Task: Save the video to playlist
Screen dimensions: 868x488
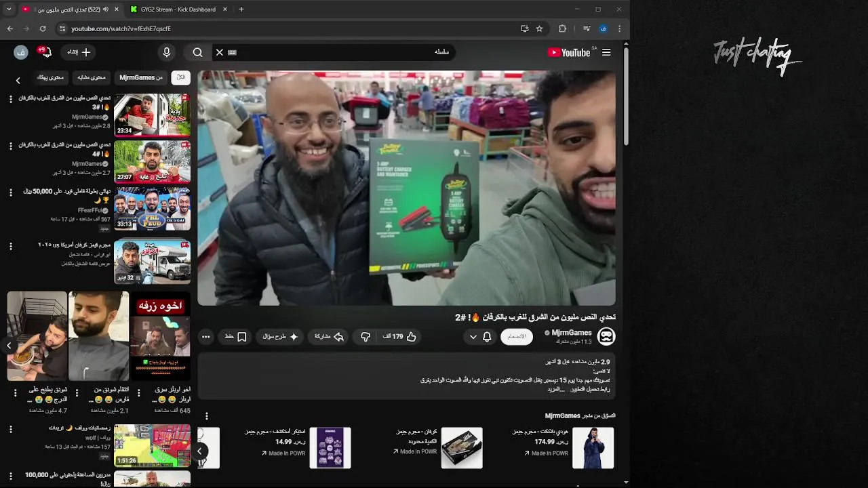Action: pyautogui.click(x=235, y=337)
